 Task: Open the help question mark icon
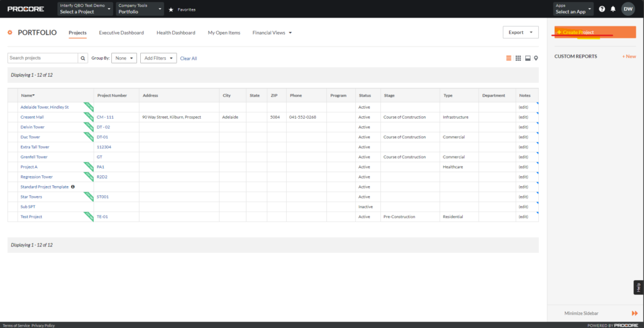click(602, 9)
